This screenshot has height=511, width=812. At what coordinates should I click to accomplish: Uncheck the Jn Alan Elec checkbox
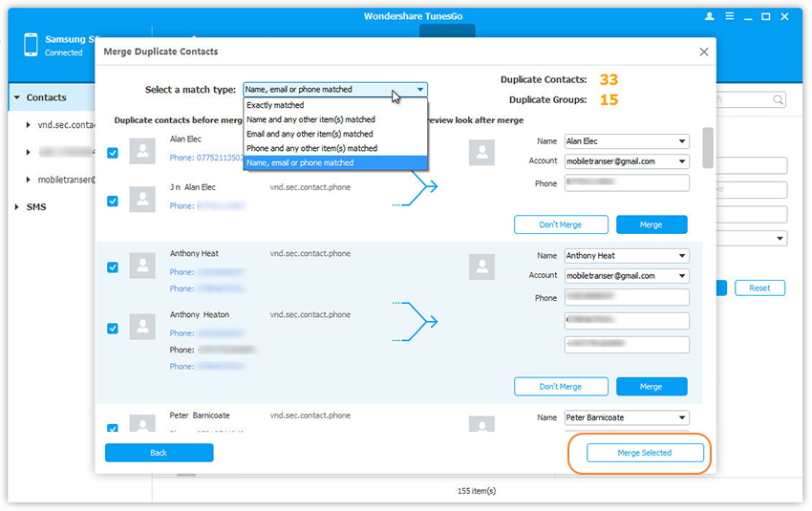pyautogui.click(x=113, y=201)
